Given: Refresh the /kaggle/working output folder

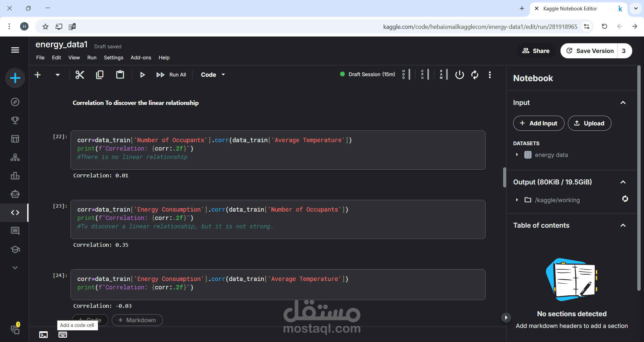Looking at the screenshot, I should pos(625,199).
